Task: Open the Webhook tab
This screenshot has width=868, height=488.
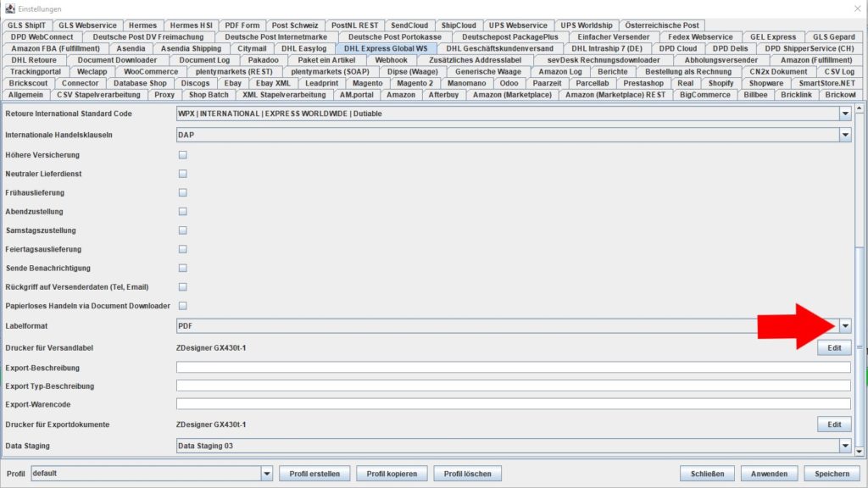Action: [391, 60]
